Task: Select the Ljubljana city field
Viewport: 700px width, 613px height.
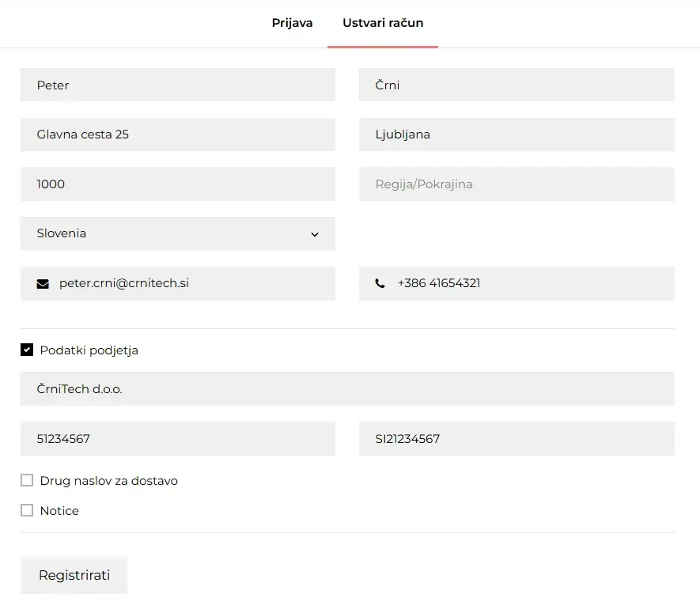Action: coord(516,134)
